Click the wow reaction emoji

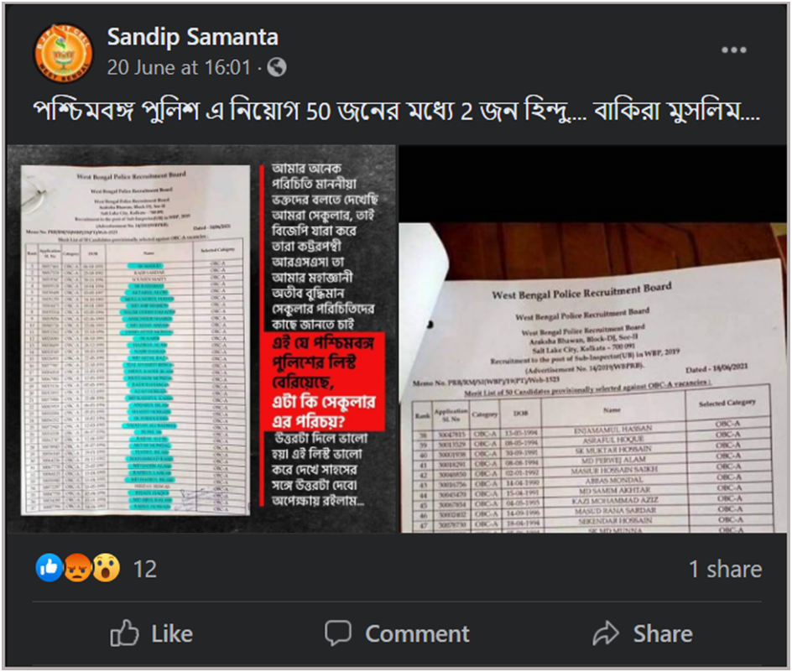pos(106,568)
